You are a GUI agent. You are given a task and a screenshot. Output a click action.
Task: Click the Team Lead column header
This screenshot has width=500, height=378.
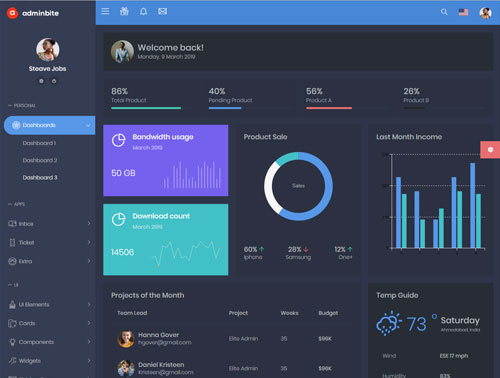point(132,313)
